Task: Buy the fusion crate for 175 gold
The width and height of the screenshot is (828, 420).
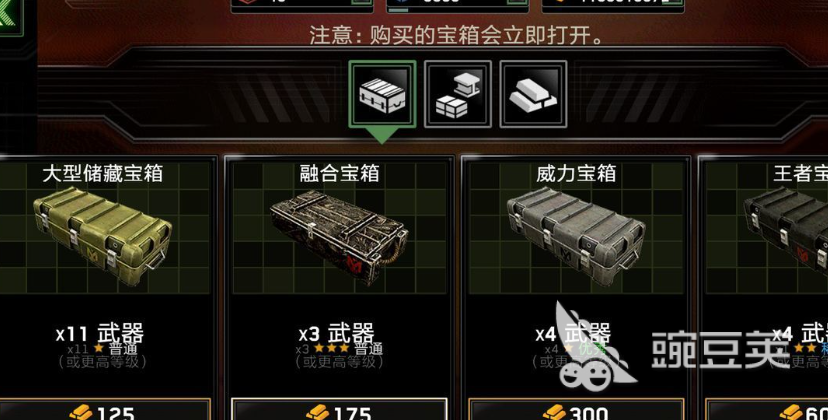Action: pyautogui.click(x=339, y=410)
